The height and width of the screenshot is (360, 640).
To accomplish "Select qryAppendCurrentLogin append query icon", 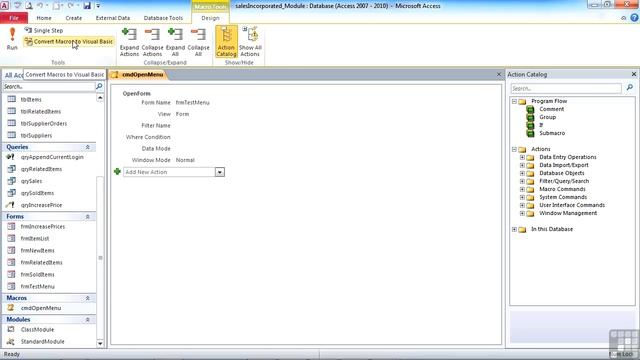I will click(x=11, y=157).
